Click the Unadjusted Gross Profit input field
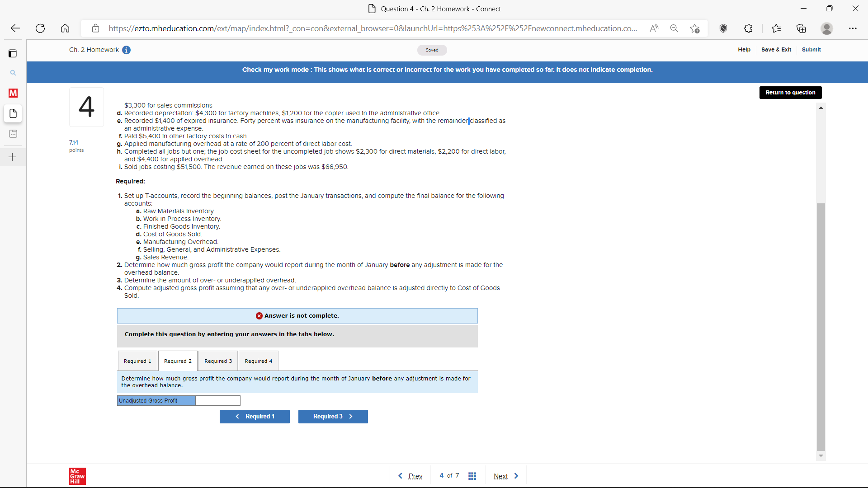Screen dimensions: 868x488 point(218,400)
